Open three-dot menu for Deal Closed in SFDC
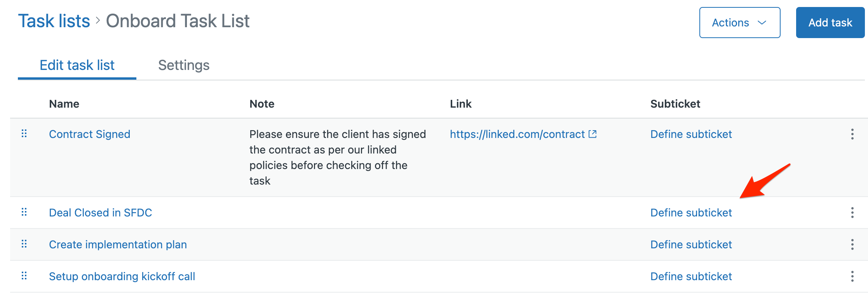Screen dimensions: 868x300 click(x=852, y=213)
